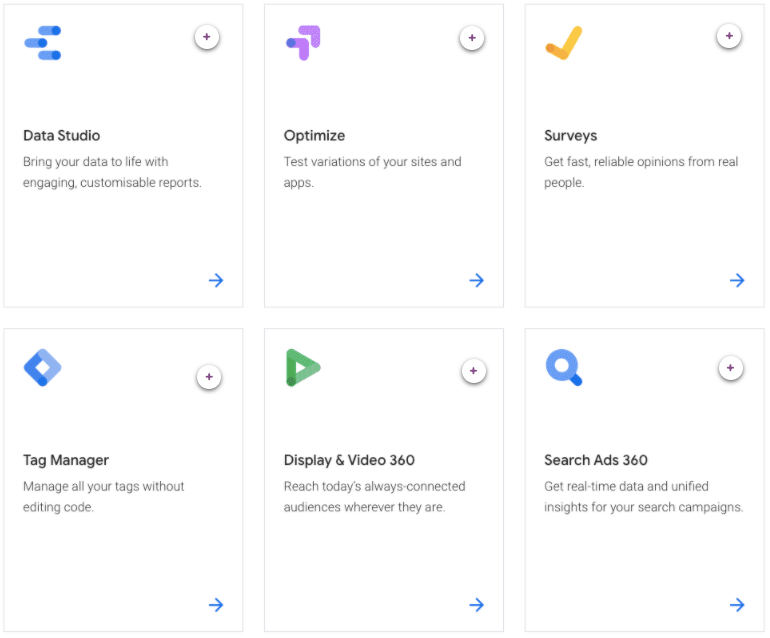Go to Optimize using its arrow
Image resolution: width=770 pixels, height=638 pixels.
477,280
